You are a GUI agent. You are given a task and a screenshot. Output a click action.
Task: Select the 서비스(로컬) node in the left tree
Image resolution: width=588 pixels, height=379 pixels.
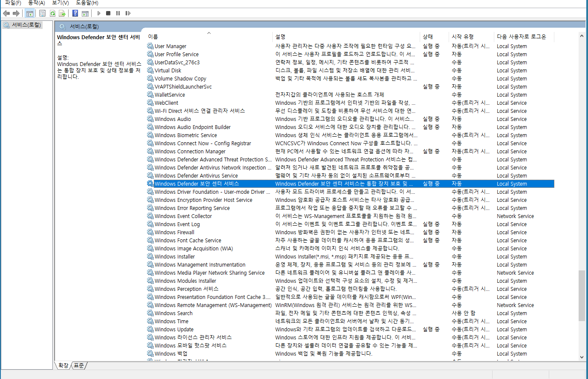click(x=26, y=25)
